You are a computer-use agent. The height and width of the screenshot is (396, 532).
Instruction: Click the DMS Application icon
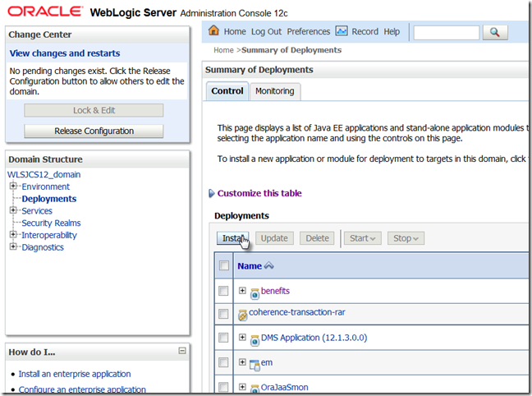[255, 338]
